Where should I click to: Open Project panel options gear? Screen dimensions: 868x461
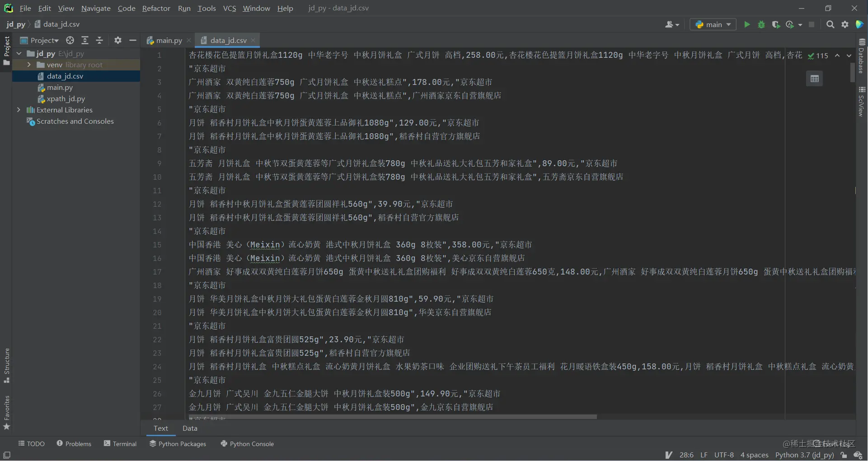[x=118, y=40]
